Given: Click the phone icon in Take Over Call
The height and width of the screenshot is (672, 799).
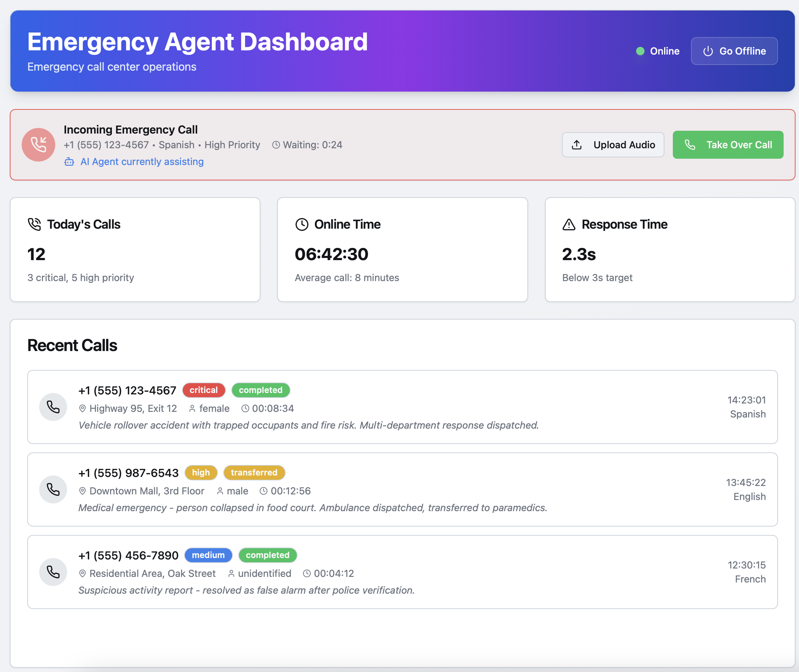Looking at the screenshot, I should pos(690,145).
